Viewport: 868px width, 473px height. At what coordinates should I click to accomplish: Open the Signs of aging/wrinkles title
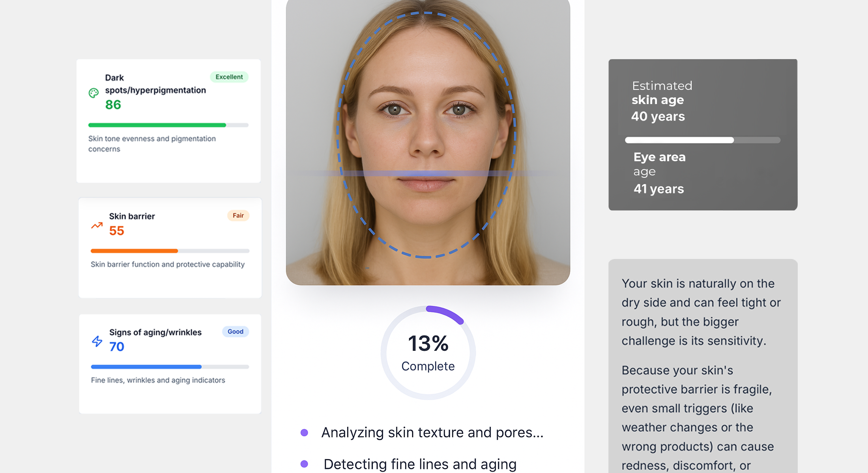[x=155, y=332]
